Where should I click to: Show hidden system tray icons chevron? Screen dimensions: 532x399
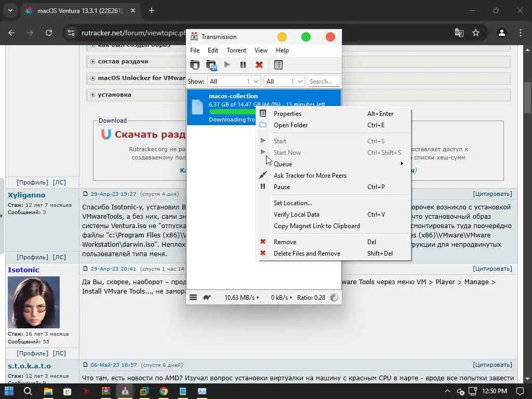click(447, 392)
